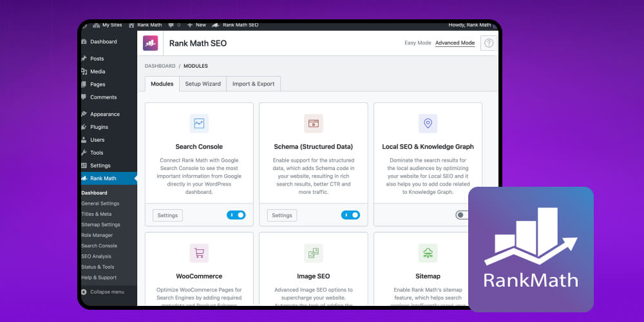The height and width of the screenshot is (322, 644).
Task: Click the Sitemap module icon
Action: click(x=428, y=253)
